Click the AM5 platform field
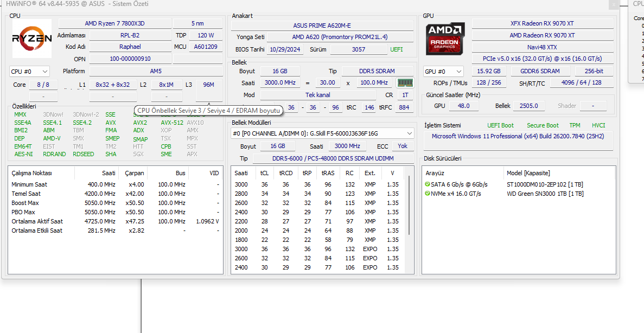The image size is (644, 333). (x=156, y=71)
